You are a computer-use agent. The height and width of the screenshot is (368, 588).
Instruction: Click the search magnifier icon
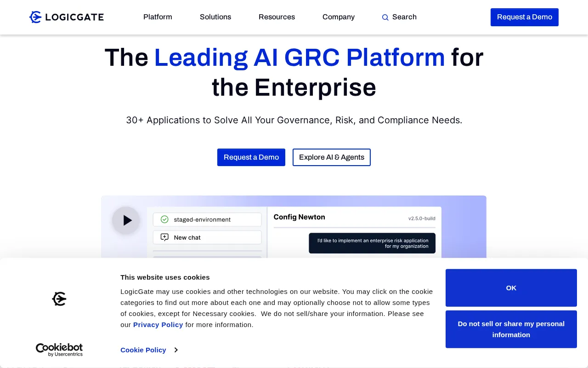[385, 17]
